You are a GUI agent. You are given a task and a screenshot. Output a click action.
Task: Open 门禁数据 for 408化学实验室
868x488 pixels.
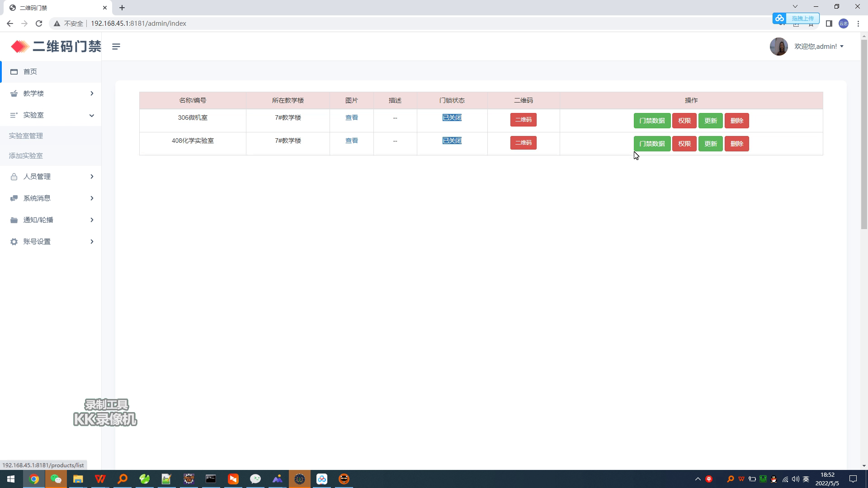[x=652, y=144]
